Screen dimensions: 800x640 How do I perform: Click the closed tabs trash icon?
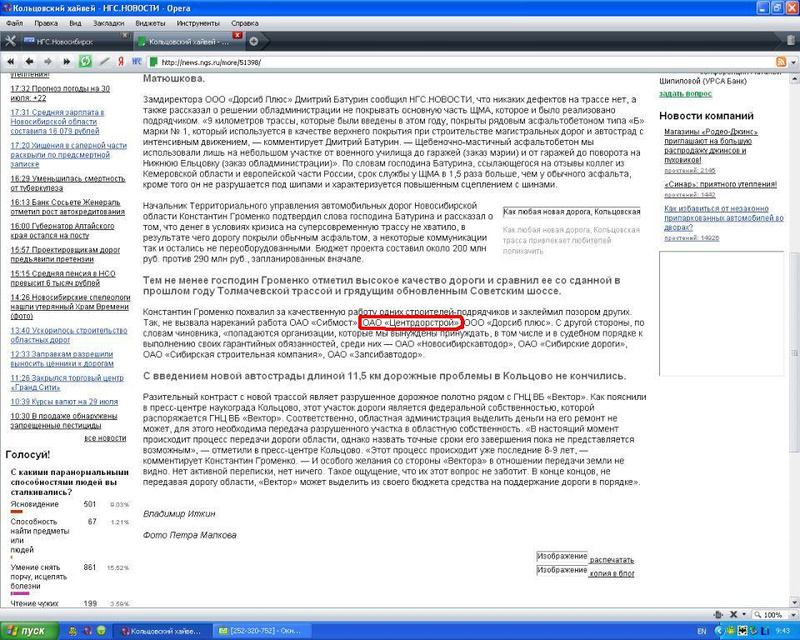791,40
